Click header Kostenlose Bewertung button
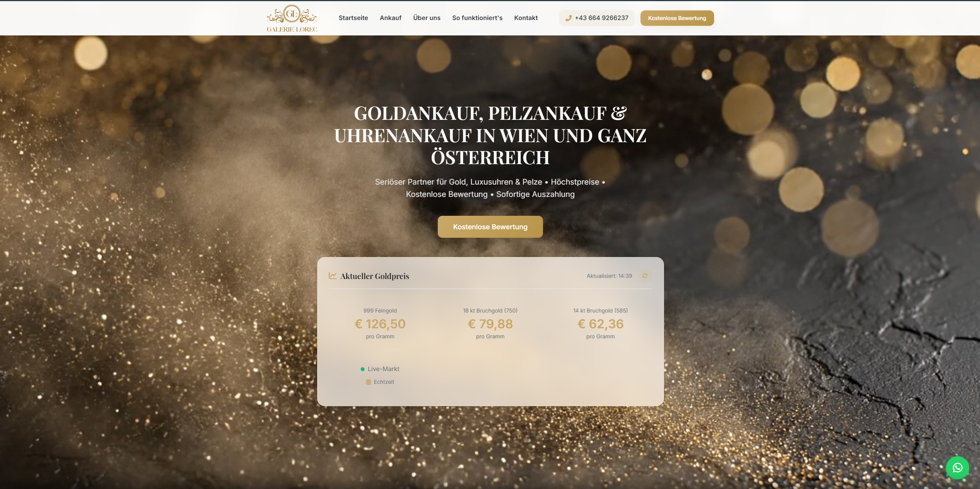This screenshot has height=489, width=980. pos(677,18)
